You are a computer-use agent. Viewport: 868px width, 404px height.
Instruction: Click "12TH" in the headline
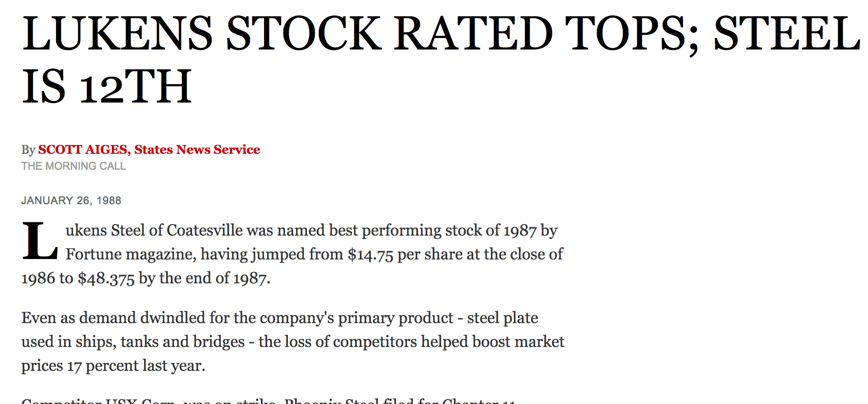[x=136, y=87]
